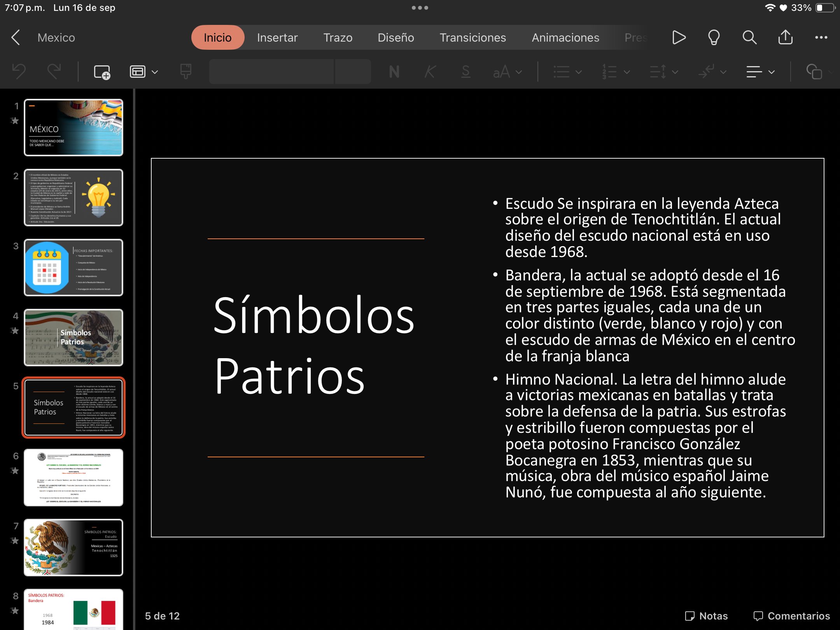Click the transition star on slide 1

pos(15,121)
